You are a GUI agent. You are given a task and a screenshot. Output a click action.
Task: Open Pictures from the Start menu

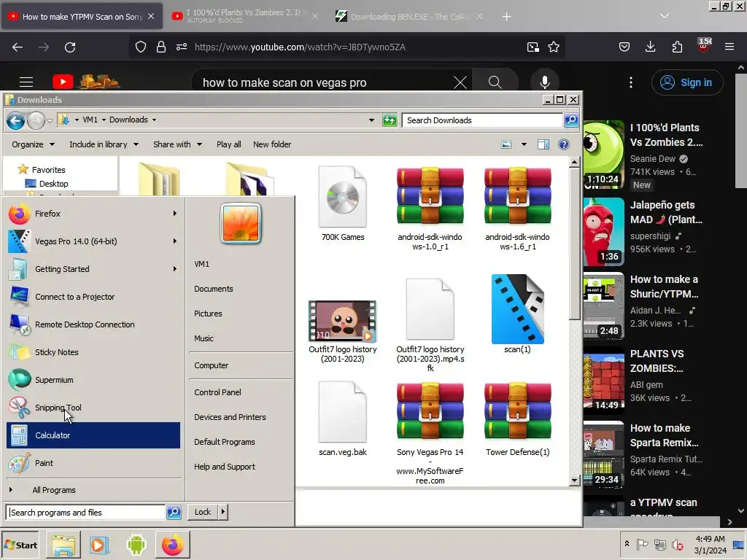[208, 314]
